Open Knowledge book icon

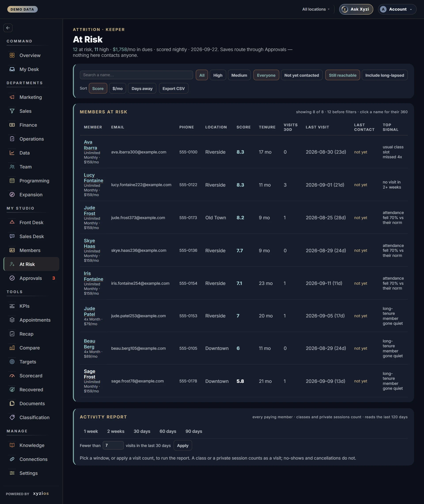coord(12,445)
